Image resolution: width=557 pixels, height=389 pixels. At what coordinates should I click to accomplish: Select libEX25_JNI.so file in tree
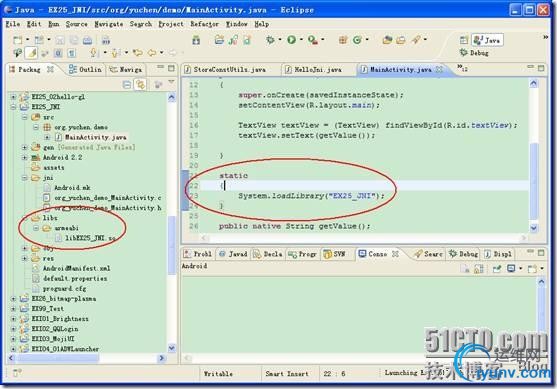[x=86, y=238]
